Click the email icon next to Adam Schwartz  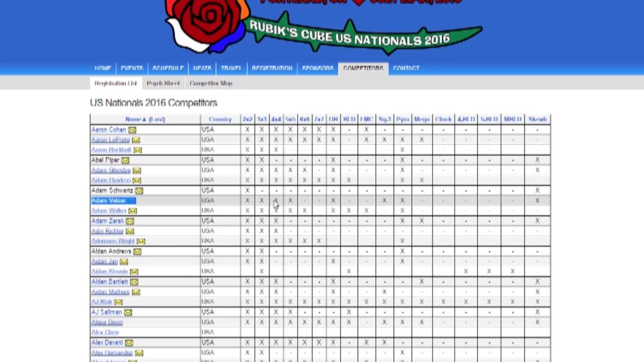[x=139, y=191]
